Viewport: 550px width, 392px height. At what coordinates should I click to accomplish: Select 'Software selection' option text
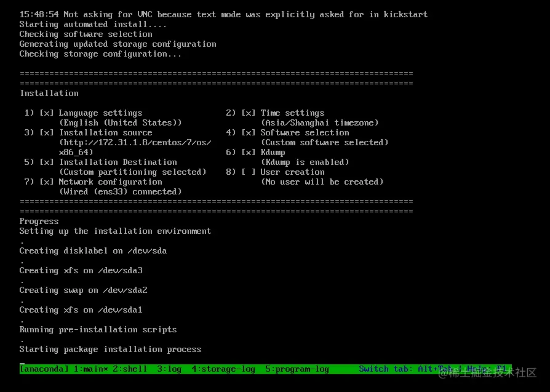(x=305, y=133)
